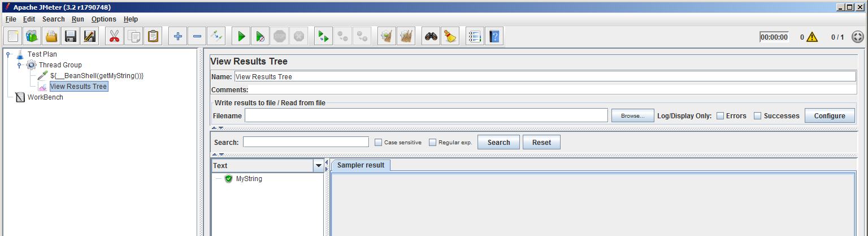868x236 pixels.
Task: Click the Start no pauses icon
Action: (261, 37)
